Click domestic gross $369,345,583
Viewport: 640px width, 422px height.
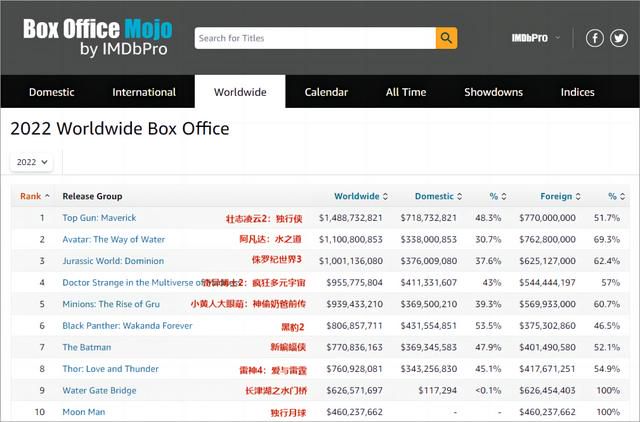click(x=429, y=348)
